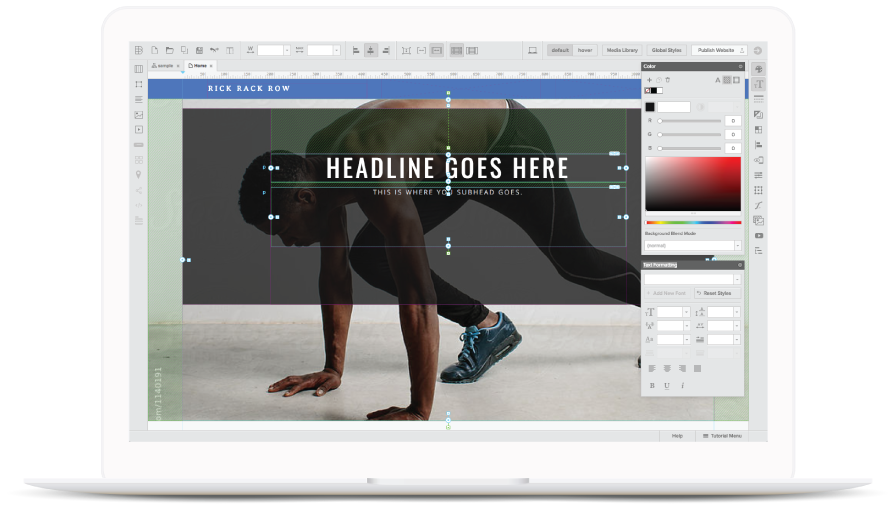Open the line height dropdown
Viewport: 890px width, 517px height.
(737, 312)
